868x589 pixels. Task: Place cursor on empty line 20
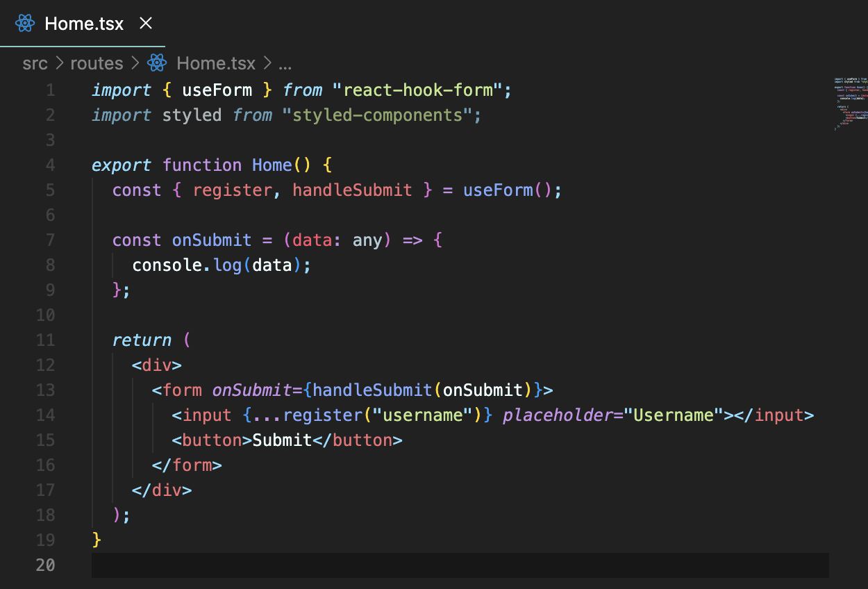tap(460, 565)
